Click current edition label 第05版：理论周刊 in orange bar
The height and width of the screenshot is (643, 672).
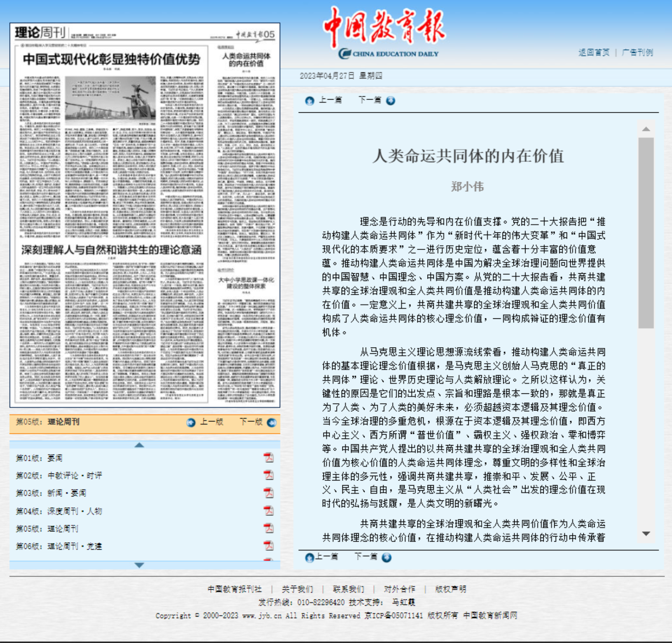[48, 422]
